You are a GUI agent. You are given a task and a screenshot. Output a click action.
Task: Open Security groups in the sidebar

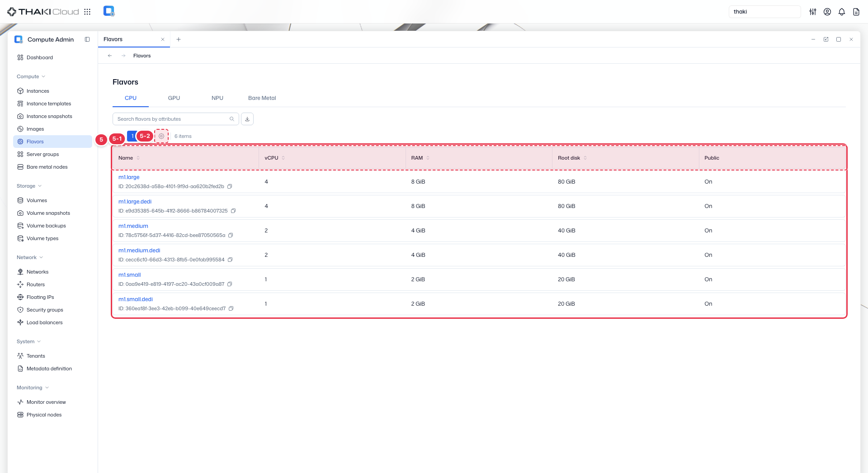click(52, 310)
